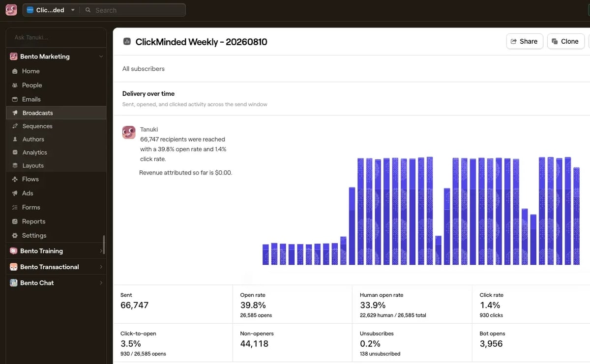Click the Bento Chat section icon
This screenshot has width=590, height=364.
tap(14, 283)
